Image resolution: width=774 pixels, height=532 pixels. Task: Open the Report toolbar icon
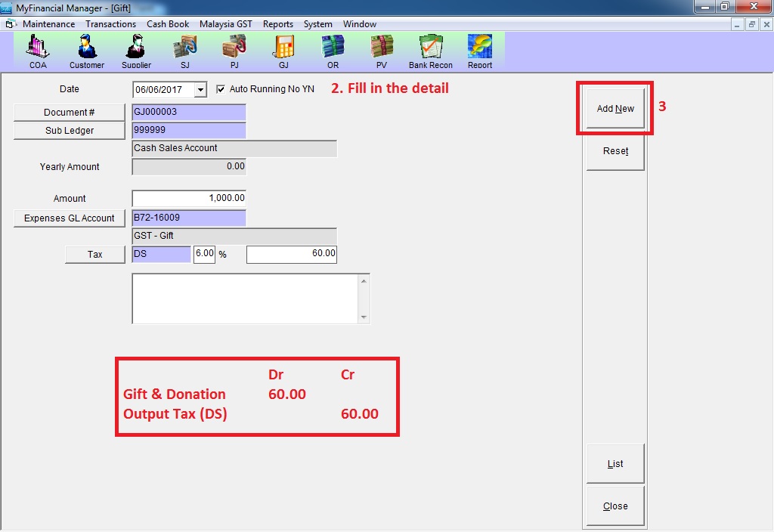pyautogui.click(x=480, y=51)
